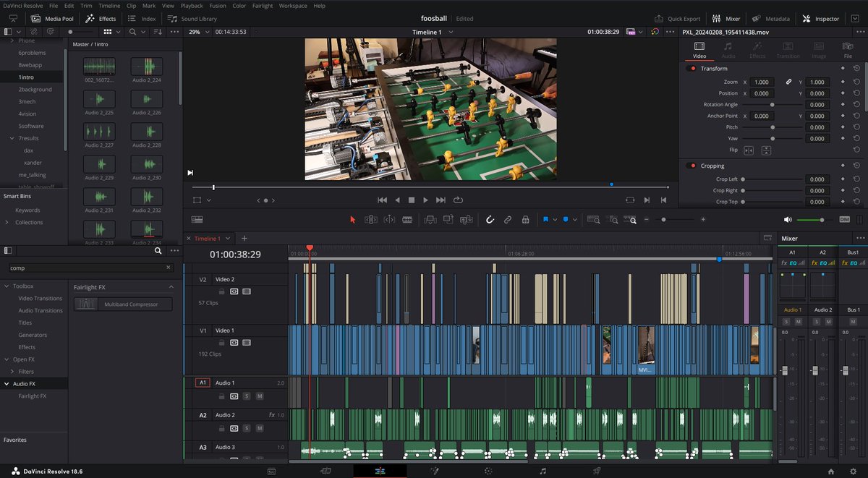Screen dimensions: 868x478
Task: Open the marker color dropdown arrow
Action: point(574,219)
